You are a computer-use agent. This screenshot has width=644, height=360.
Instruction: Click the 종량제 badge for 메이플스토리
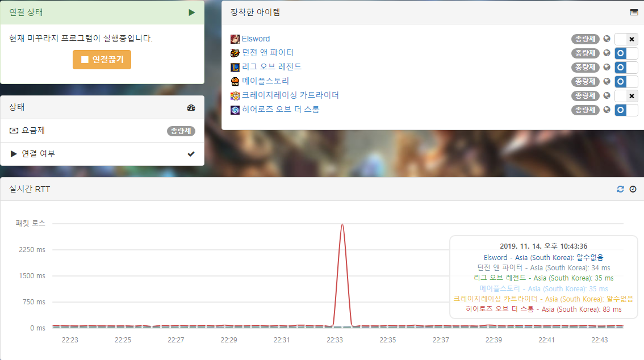tap(586, 81)
